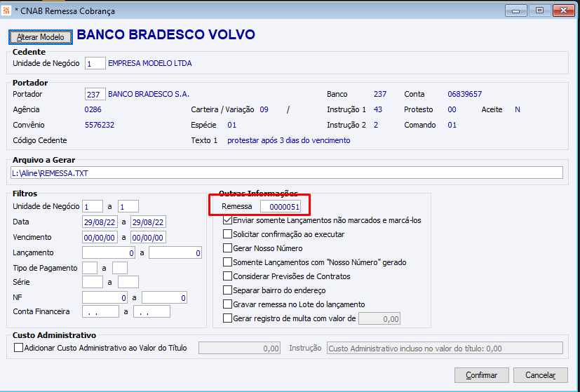Click the Vencimento start field
This screenshot has height=392, width=580.
tap(100, 238)
